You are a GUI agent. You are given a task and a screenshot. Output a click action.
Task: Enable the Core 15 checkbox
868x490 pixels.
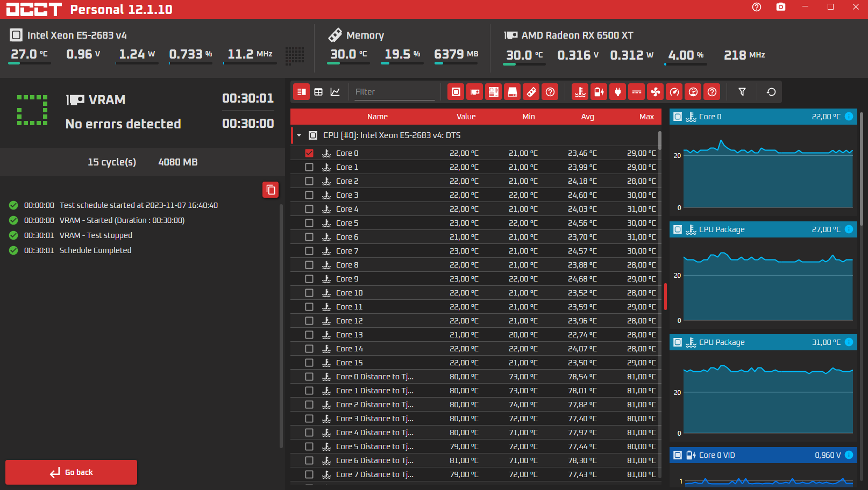[309, 363]
